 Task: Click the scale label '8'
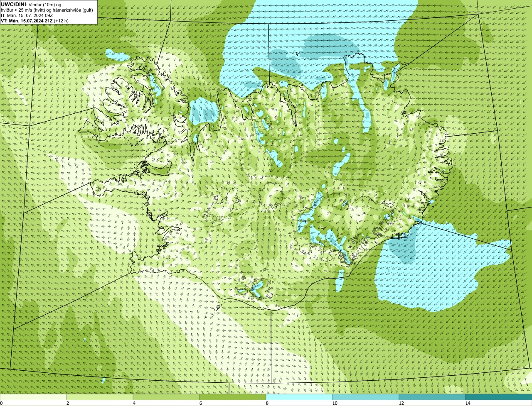click(267, 403)
